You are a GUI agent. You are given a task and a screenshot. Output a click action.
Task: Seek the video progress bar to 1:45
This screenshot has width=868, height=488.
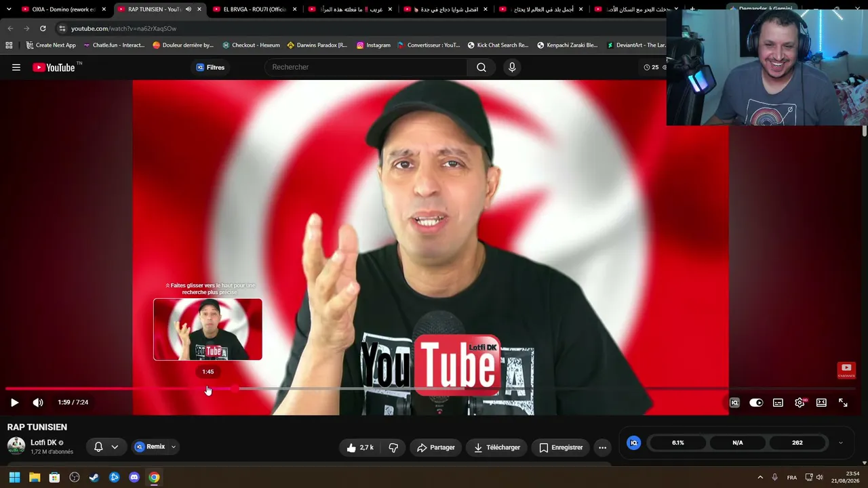(208, 389)
